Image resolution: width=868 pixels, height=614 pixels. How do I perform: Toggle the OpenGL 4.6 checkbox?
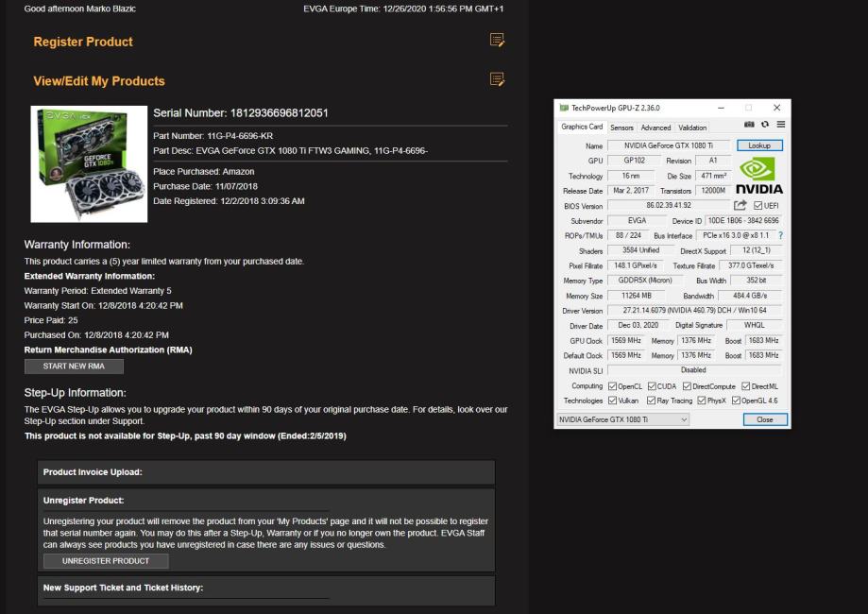(736, 401)
